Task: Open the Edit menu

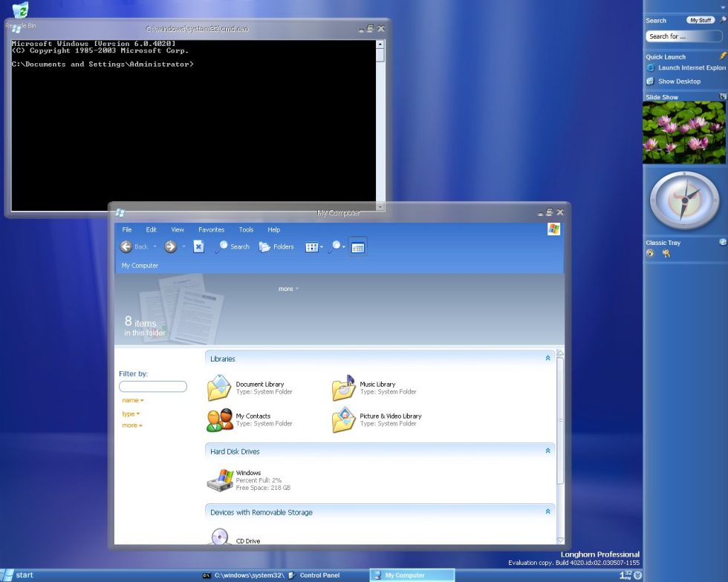Action: 152,229
